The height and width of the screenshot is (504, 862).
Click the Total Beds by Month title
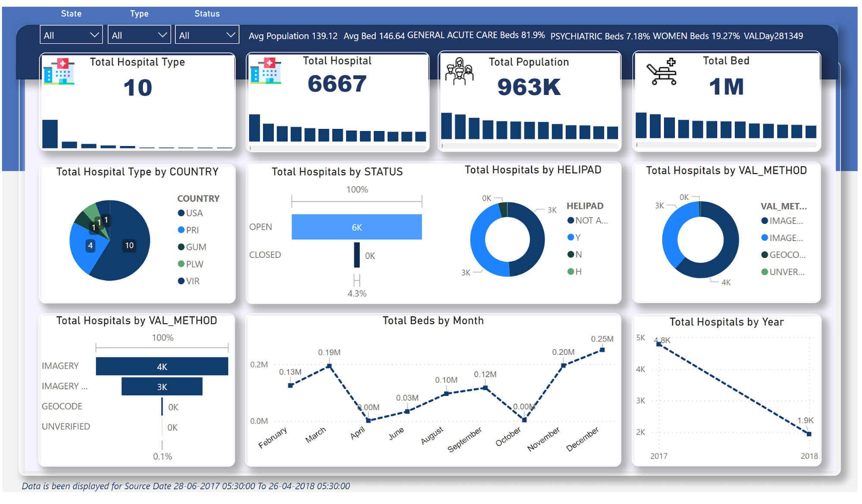coord(433,320)
